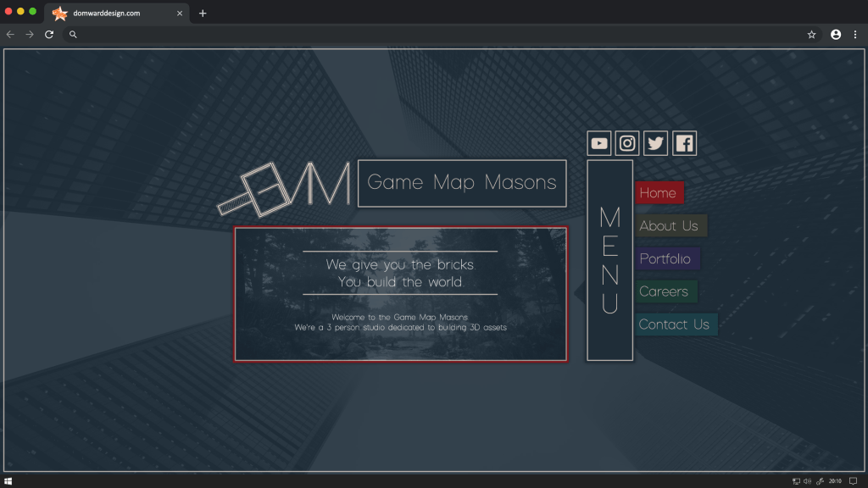Open the Instagram social icon
The width and height of the screenshot is (868, 488).
pyautogui.click(x=627, y=143)
